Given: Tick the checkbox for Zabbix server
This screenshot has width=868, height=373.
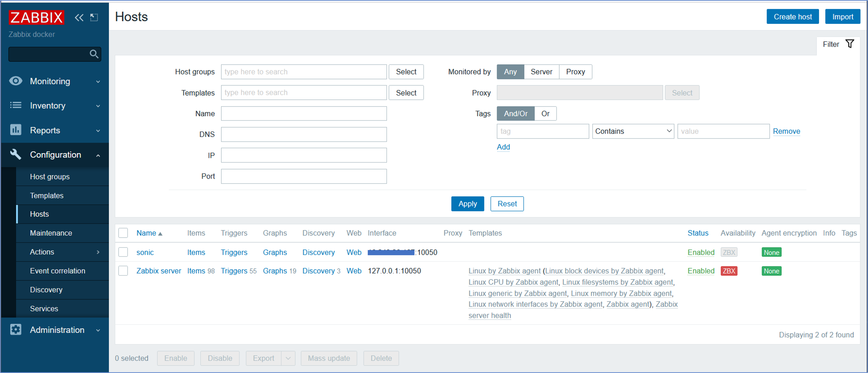Looking at the screenshot, I should (x=123, y=271).
